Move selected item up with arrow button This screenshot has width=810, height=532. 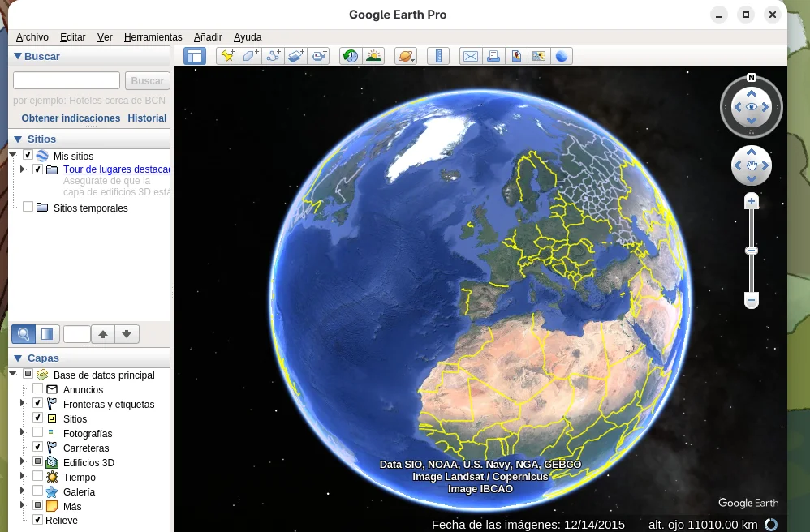pyautogui.click(x=103, y=334)
